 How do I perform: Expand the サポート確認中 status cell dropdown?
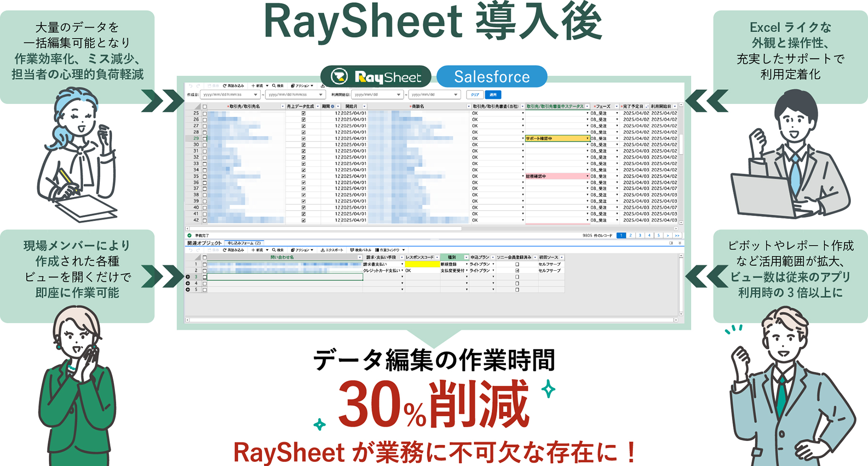(587, 139)
